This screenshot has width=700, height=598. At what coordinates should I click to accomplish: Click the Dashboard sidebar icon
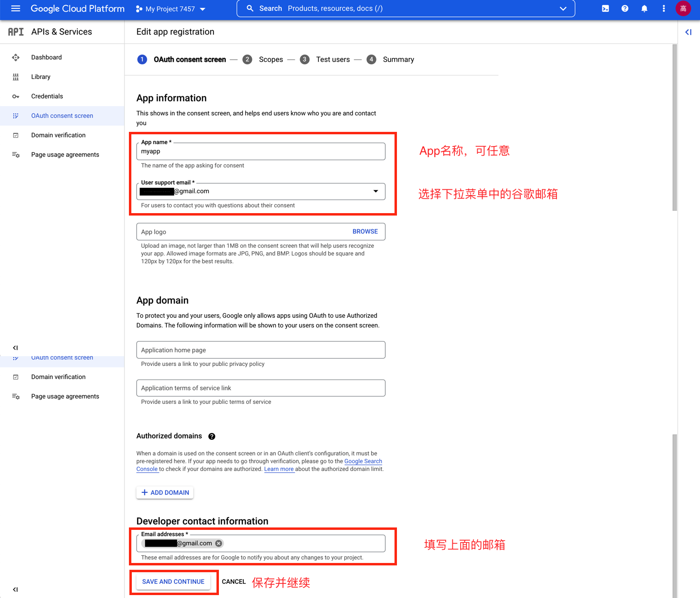pyautogui.click(x=16, y=57)
